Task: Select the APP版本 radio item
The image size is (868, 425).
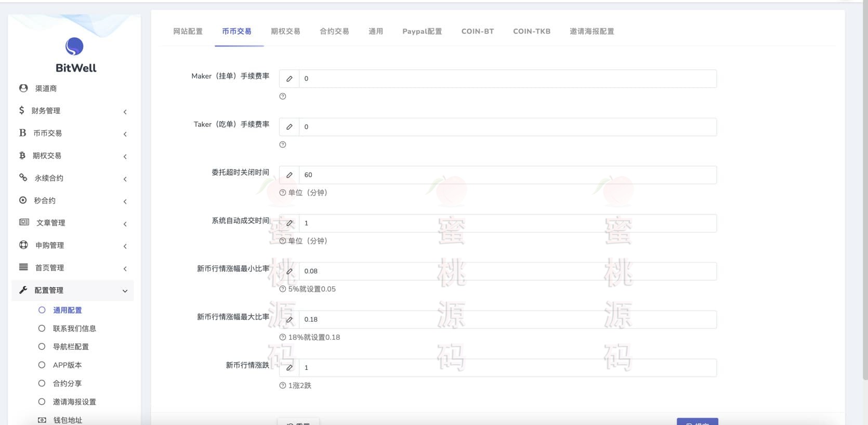Action: 42,365
